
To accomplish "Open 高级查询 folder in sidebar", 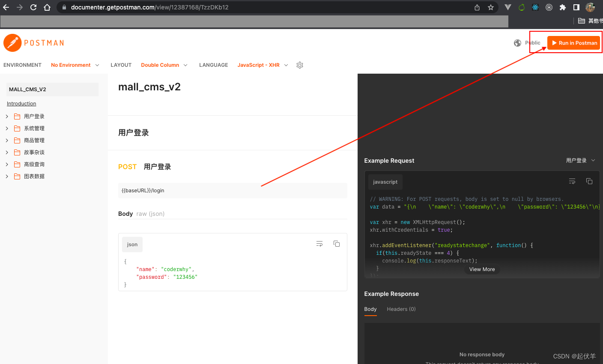I will [x=34, y=164].
